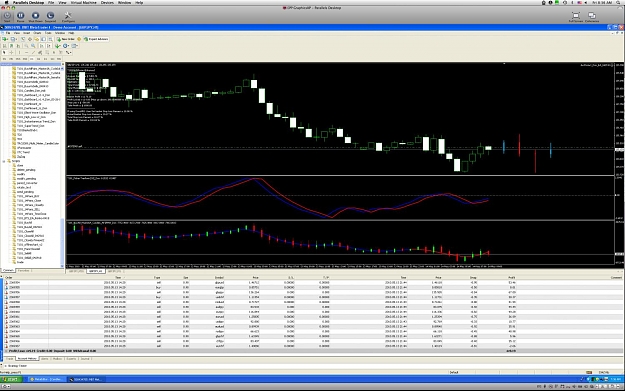This screenshot has width=625, height=391.
Task: Switch chart to H4 timeframe
Action: point(38,59)
